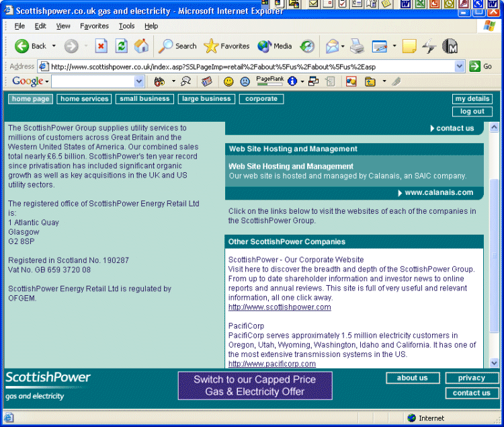Click the Google toolbar highlight pen icon

pyautogui.click(x=396, y=81)
